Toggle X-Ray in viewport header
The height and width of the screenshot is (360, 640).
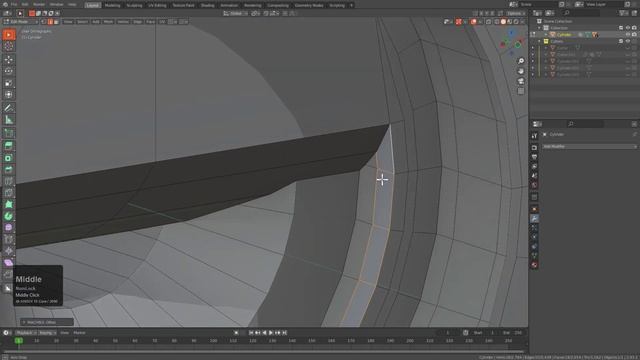488,22
